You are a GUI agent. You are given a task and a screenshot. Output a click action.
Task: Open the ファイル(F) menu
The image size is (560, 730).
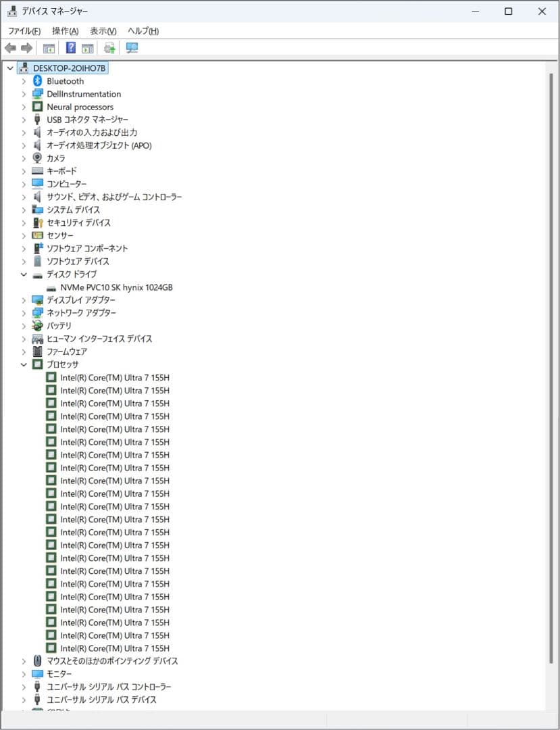pos(23,30)
